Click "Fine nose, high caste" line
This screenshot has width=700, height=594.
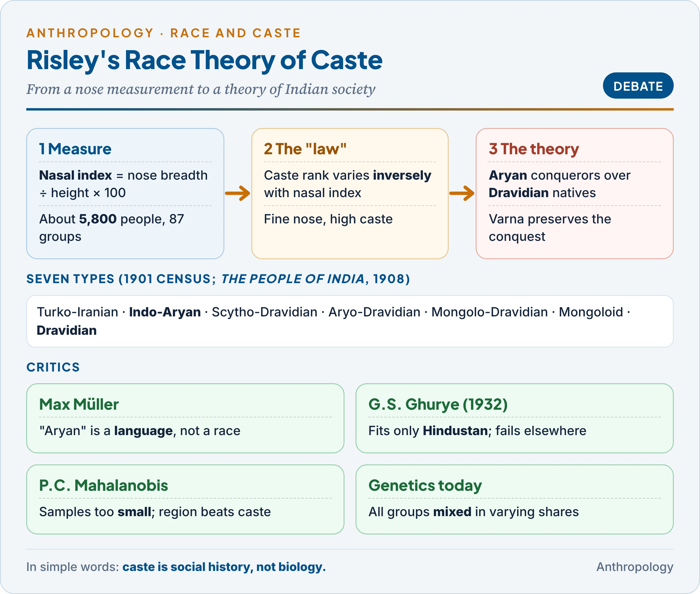tap(328, 219)
